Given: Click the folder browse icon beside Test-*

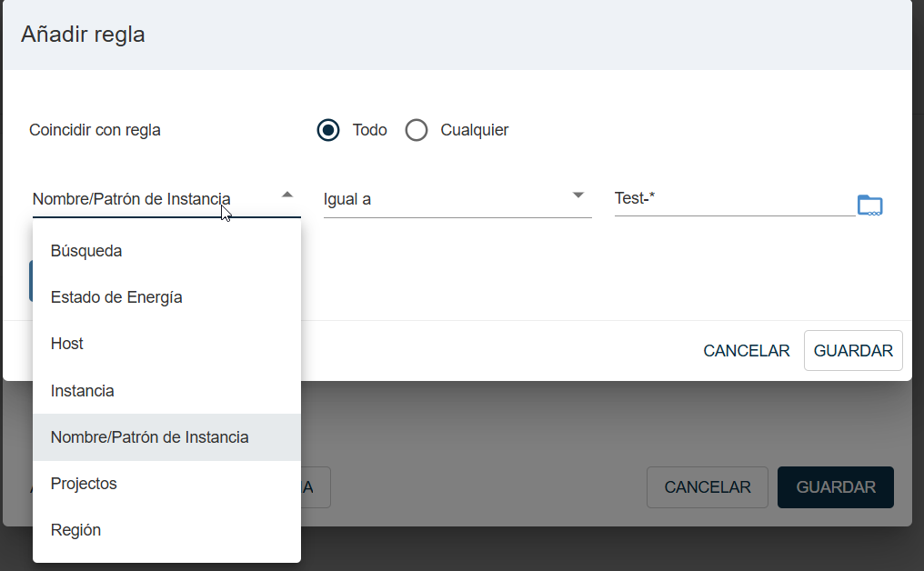Looking at the screenshot, I should [869, 205].
